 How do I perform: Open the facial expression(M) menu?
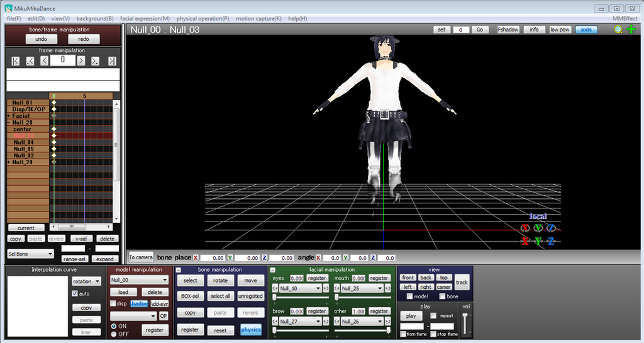click(x=145, y=18)
